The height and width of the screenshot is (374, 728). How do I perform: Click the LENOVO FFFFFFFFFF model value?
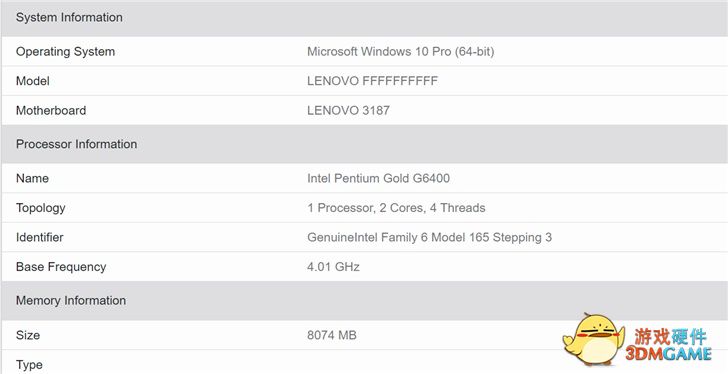(372, 81)
